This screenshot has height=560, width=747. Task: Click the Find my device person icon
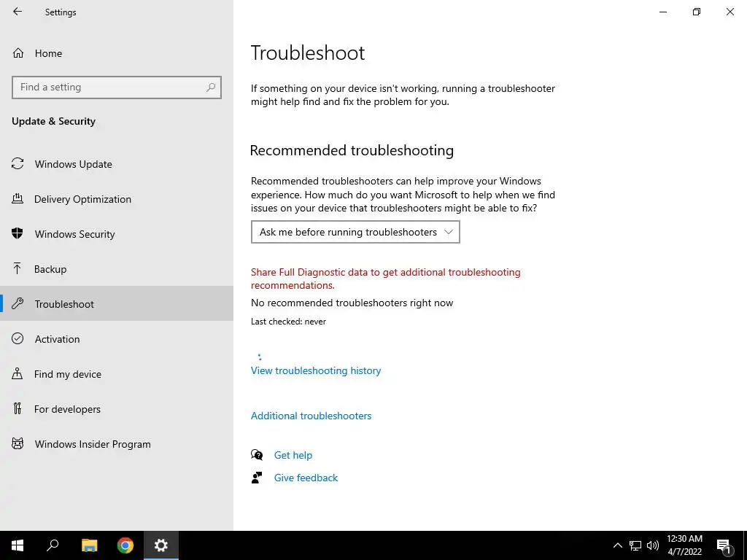pyautogui.click(x=18, y=373)
